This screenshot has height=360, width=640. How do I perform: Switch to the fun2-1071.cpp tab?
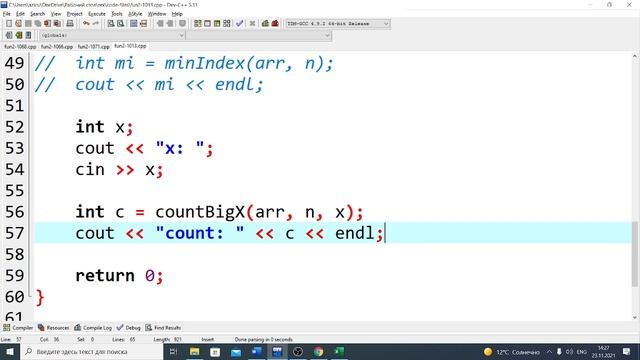pyautogui.click(x=93, y=47)
